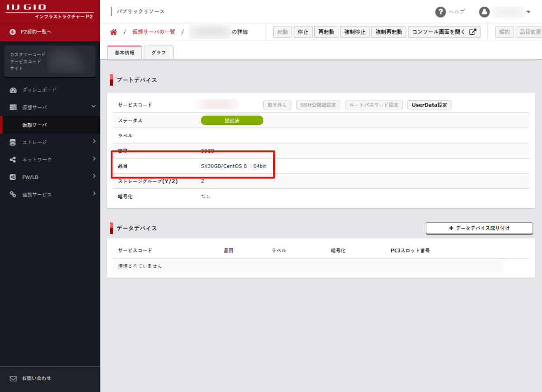Screen dimensions: 542x392
Task: Click the データデバイス取り付け button
Action: [479, 228]
